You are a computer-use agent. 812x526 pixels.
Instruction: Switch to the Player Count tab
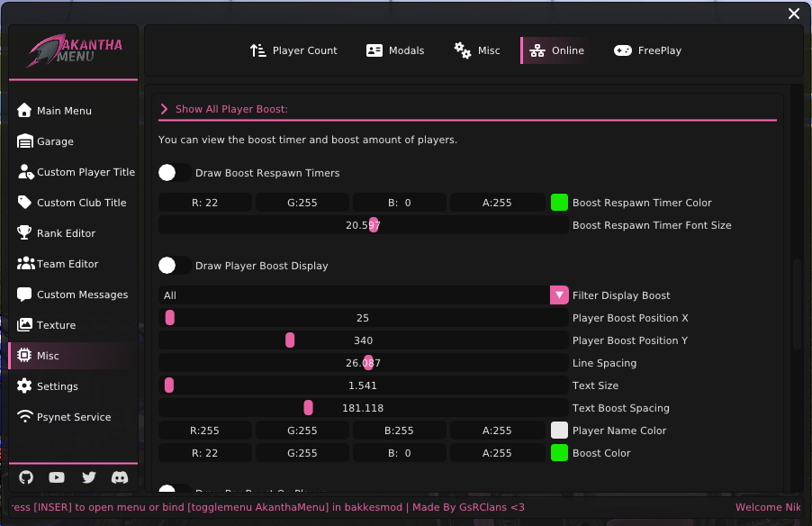tap(293, 50)
